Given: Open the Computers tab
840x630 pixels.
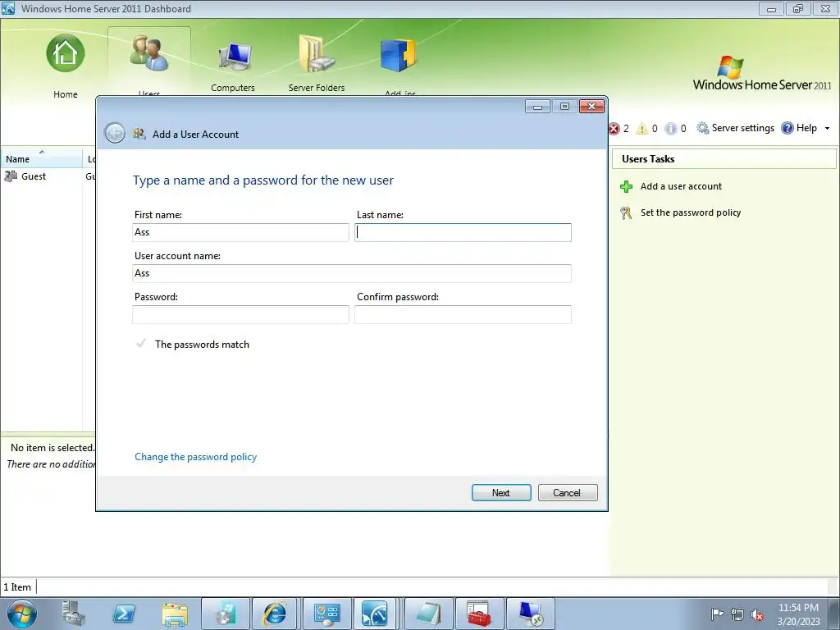Looking at the screenshot, I should pyautogui.click(x=233, y=66).
